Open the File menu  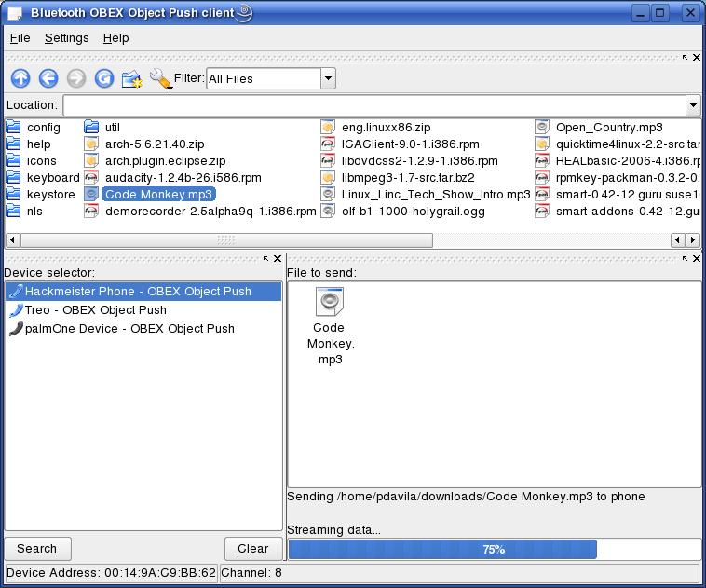20,38
